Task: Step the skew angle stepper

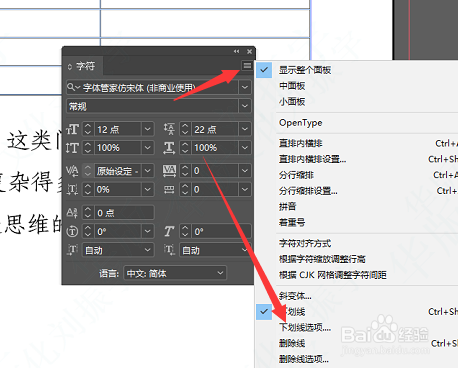Action: pyautogui.click(x=185, y=231)
